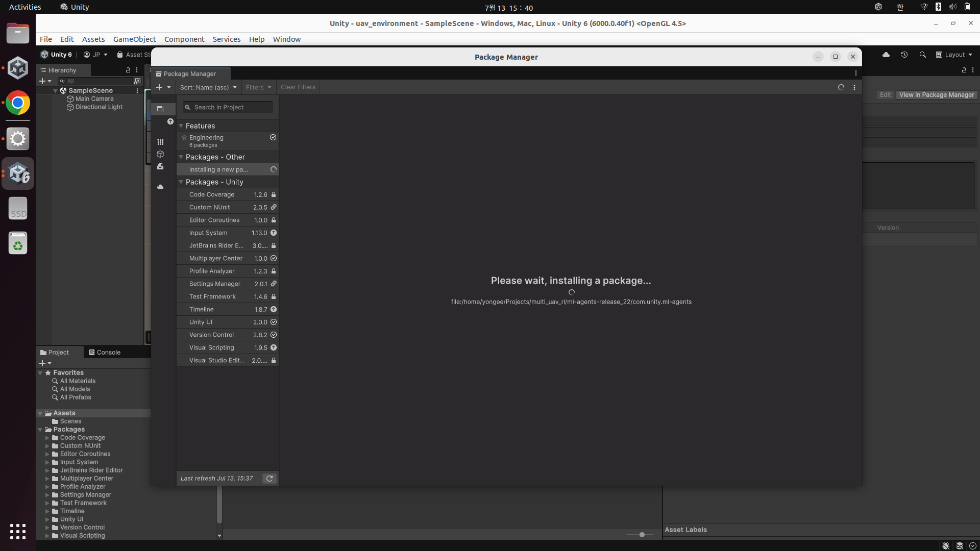980x551 pixels.
Task: Select the In Project sidebar icon
Action: pos(160,109)
